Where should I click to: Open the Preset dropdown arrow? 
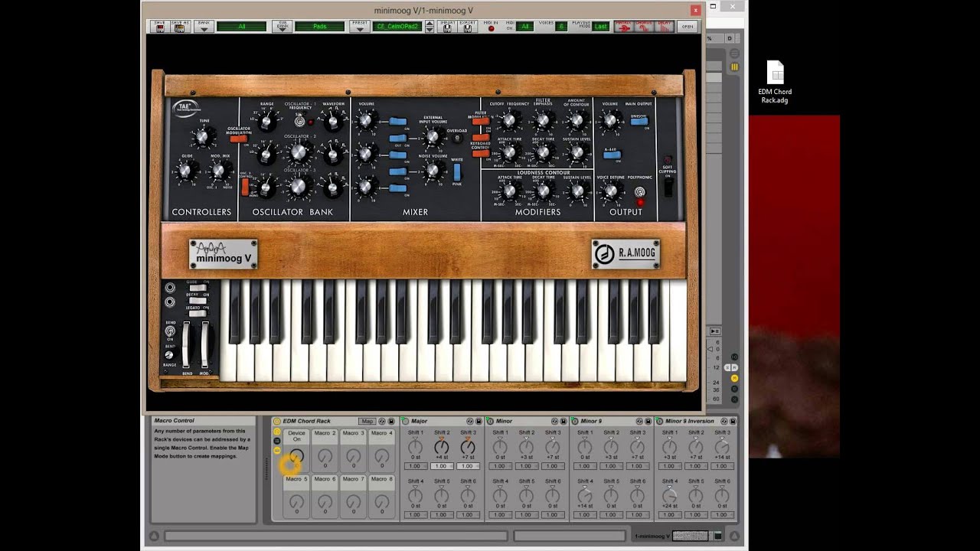tap(360, 28)
